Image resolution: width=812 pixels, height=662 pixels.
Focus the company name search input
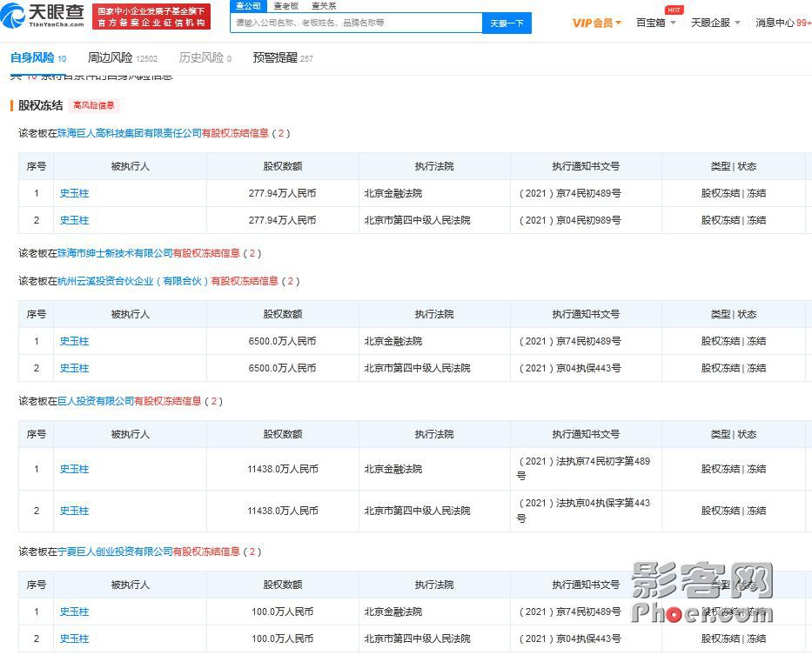point(356,23)
